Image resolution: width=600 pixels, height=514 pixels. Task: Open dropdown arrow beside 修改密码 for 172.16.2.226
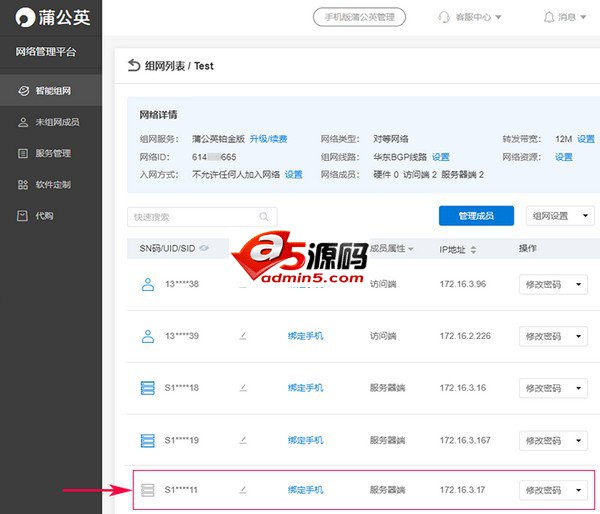(x=579, y=336)
